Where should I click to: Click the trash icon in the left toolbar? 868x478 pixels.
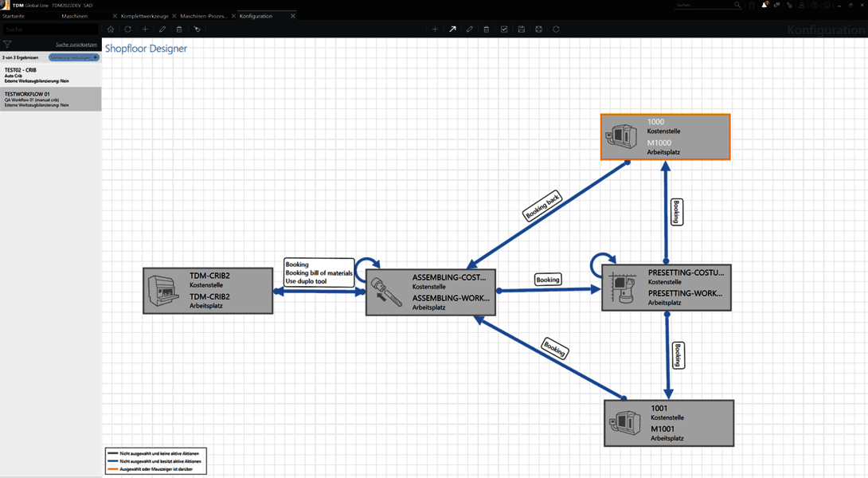pos(179,29)
